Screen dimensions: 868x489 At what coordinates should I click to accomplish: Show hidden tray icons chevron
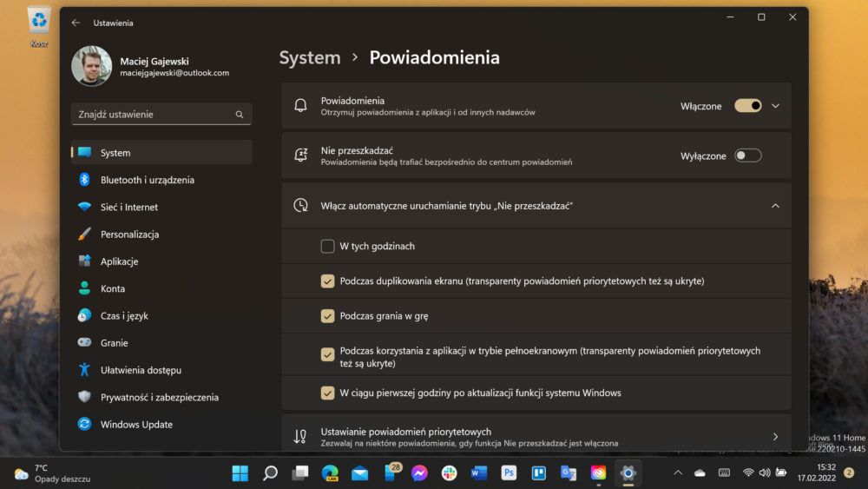tap(678, 473)
